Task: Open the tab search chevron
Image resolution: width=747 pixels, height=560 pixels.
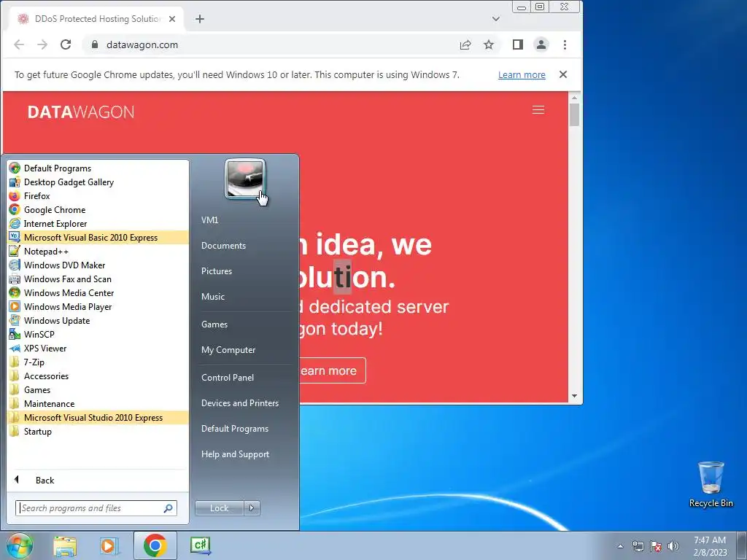Action: [x=496, y=19]
